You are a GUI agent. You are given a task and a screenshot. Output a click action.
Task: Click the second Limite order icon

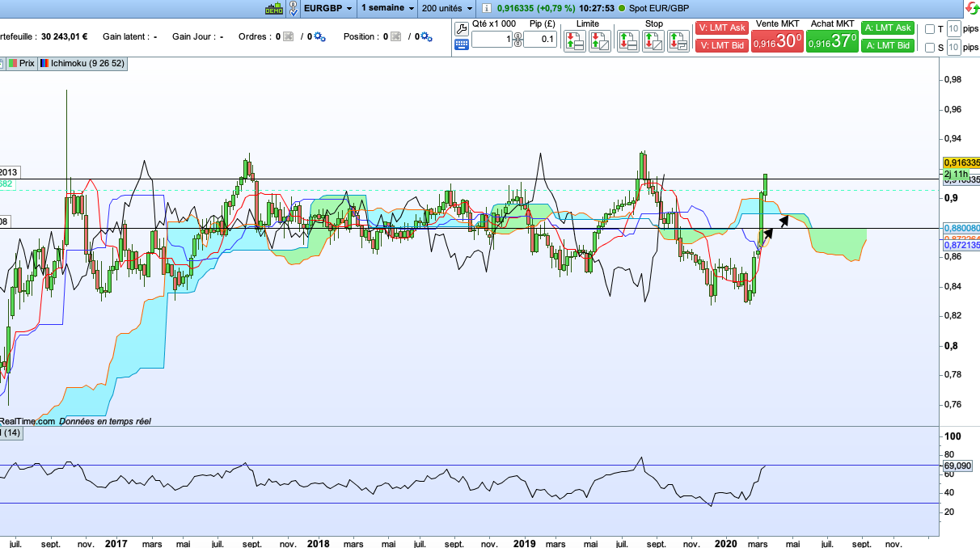coord(599,42)
